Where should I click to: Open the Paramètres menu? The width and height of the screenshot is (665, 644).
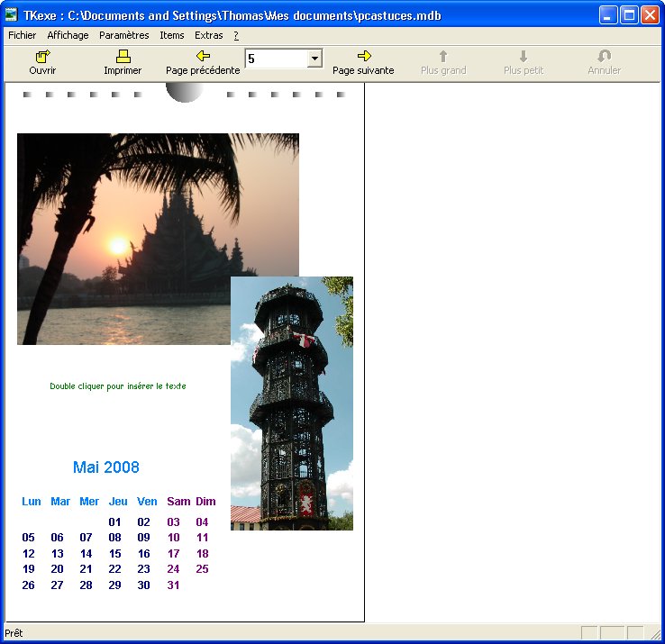(x=123, y=35)
